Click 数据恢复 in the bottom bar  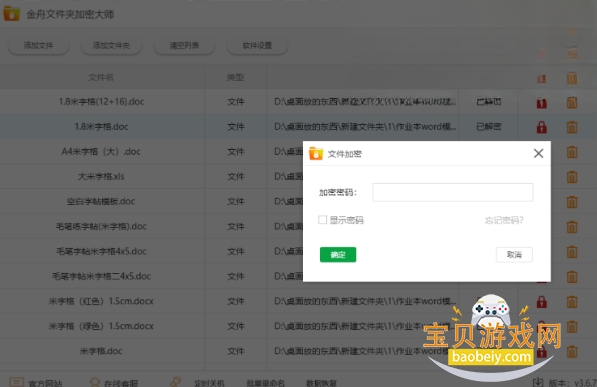point(321,383)
